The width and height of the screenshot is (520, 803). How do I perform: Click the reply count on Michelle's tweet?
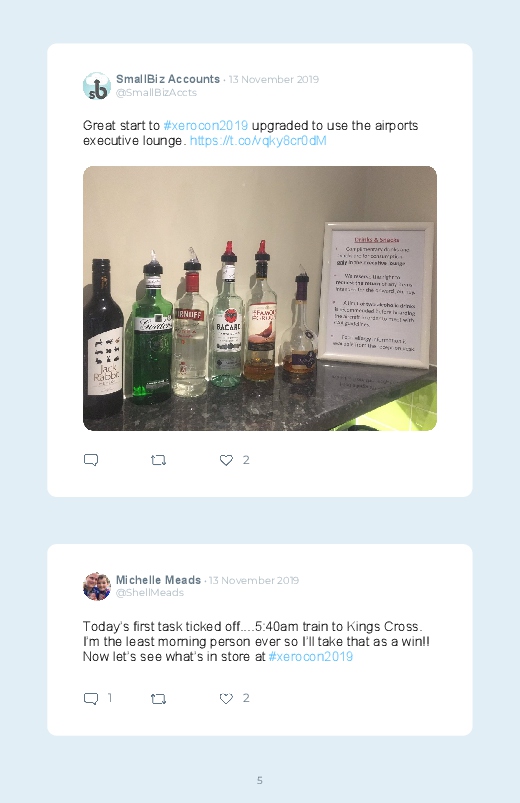pyautogui.click(x=110, y=698)
